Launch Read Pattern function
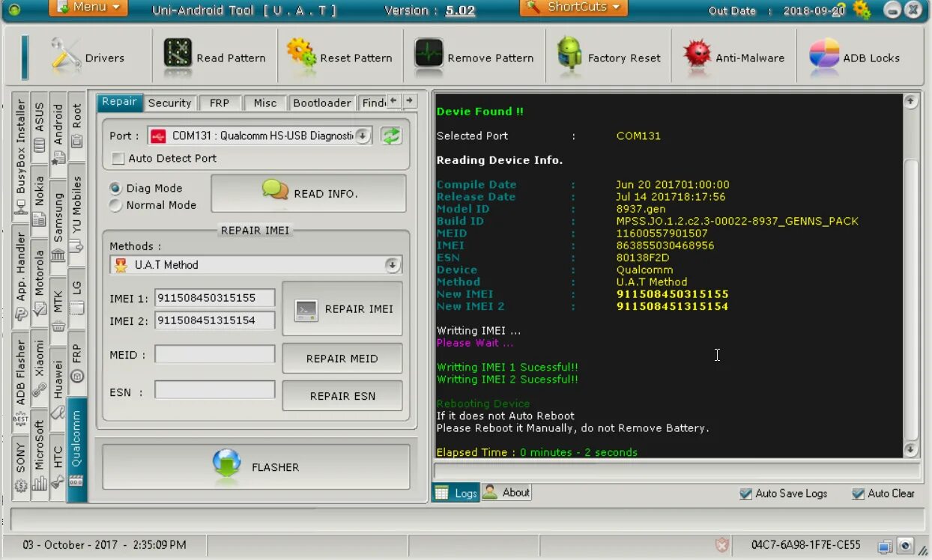The width and height of the screenshot is (932, 560). tap(214, 58)
